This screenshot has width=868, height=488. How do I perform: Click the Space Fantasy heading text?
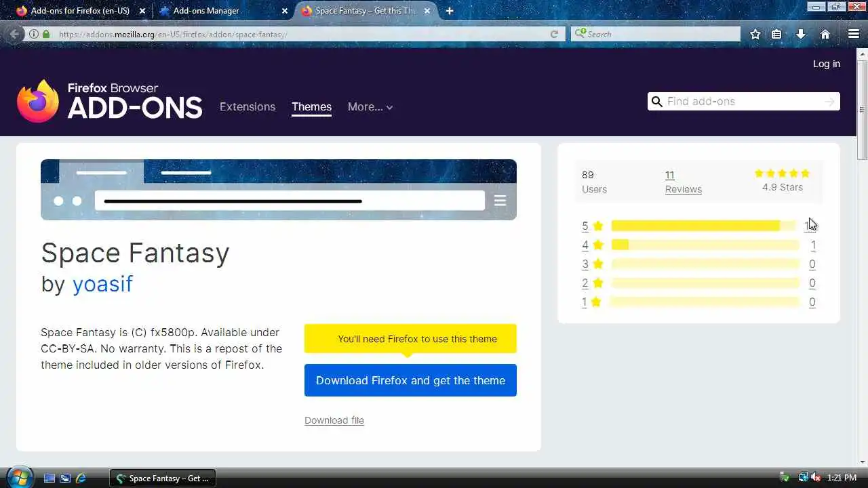(x=135, y=253)
